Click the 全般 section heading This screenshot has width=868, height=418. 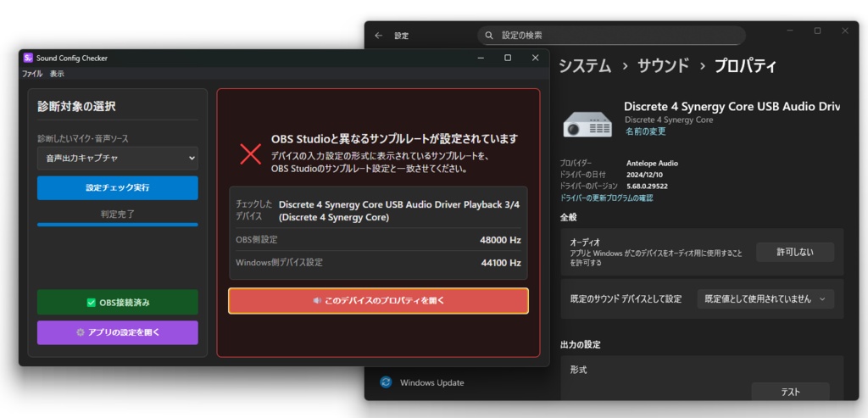(569, 218)
